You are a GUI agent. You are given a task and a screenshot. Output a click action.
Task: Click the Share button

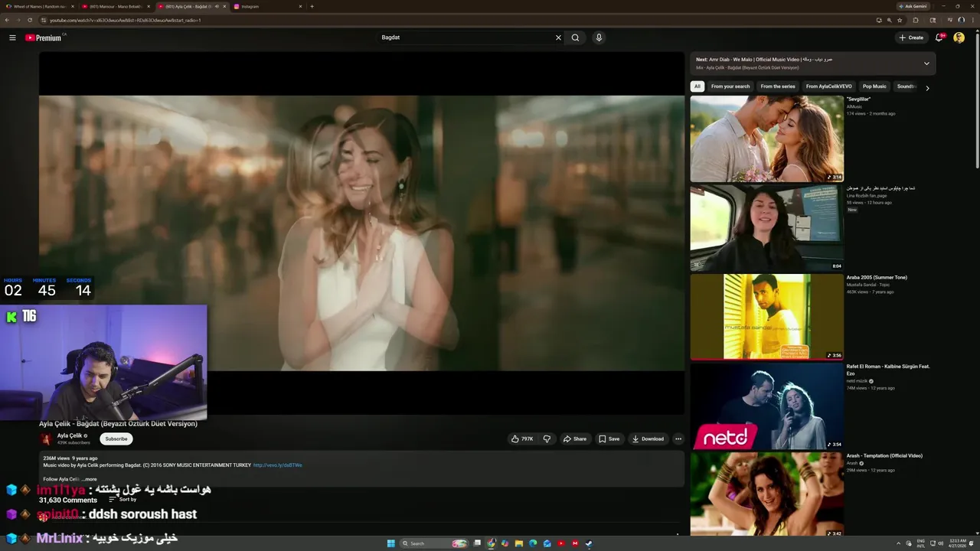pyautogui.click(x=574, y=439)
